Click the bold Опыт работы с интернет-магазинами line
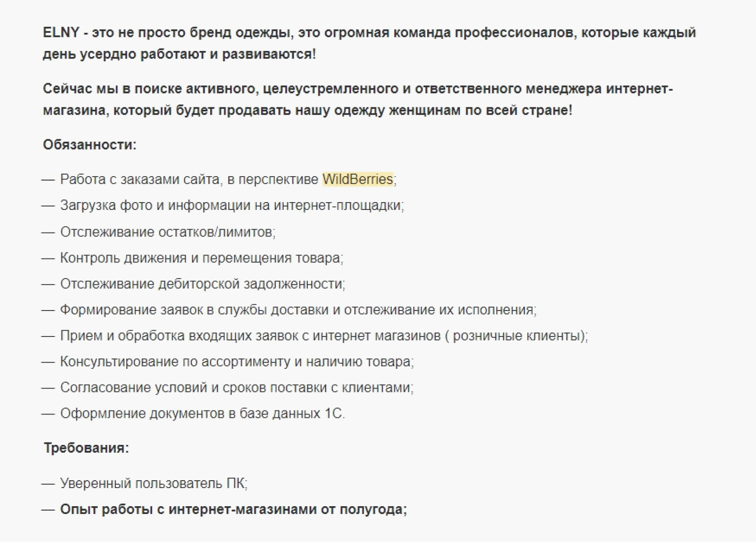The width and height of the screenshot is (756, 542). click(233, 510)
